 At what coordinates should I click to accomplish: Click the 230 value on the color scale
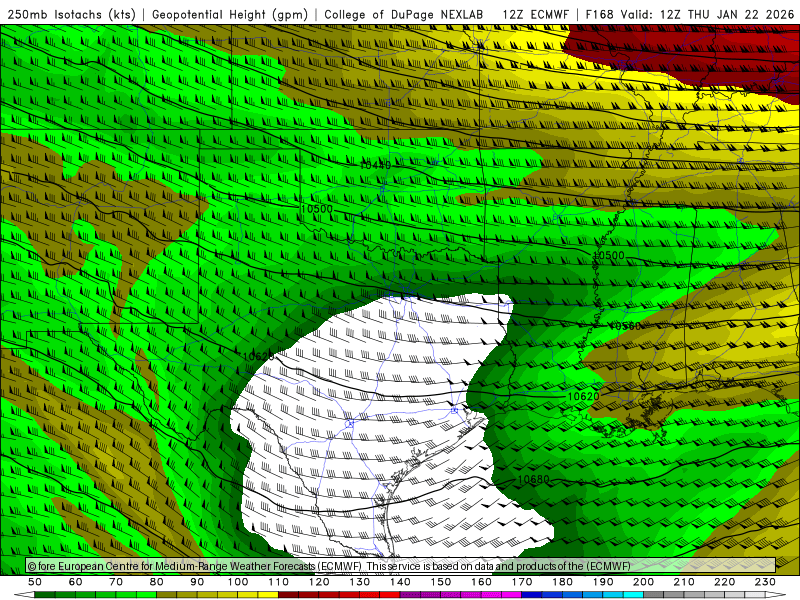765,582
